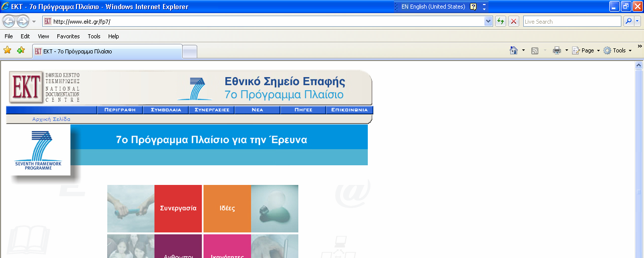This screenshot has height=258, width=644.
Task: Expand the address bar history dropdown
Action: coord(488,21)
